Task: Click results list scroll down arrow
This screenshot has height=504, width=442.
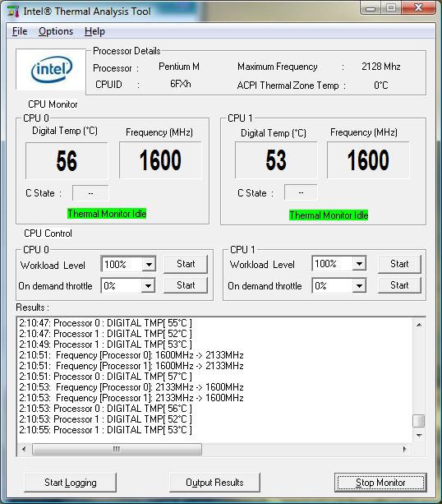Action: [x=419, y=436]
